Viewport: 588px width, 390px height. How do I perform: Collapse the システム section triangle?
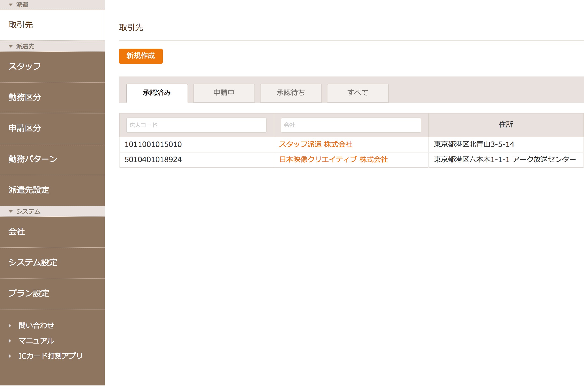coord(11,211)
